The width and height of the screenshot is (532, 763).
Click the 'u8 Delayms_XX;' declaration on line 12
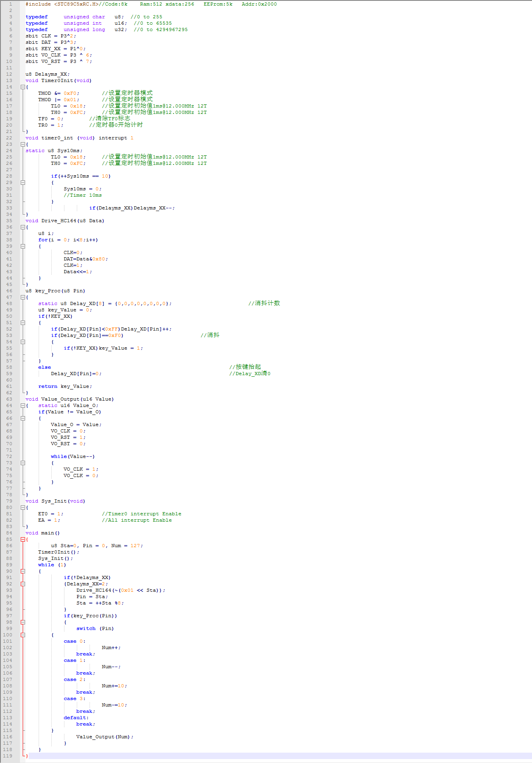click(48, 74)
